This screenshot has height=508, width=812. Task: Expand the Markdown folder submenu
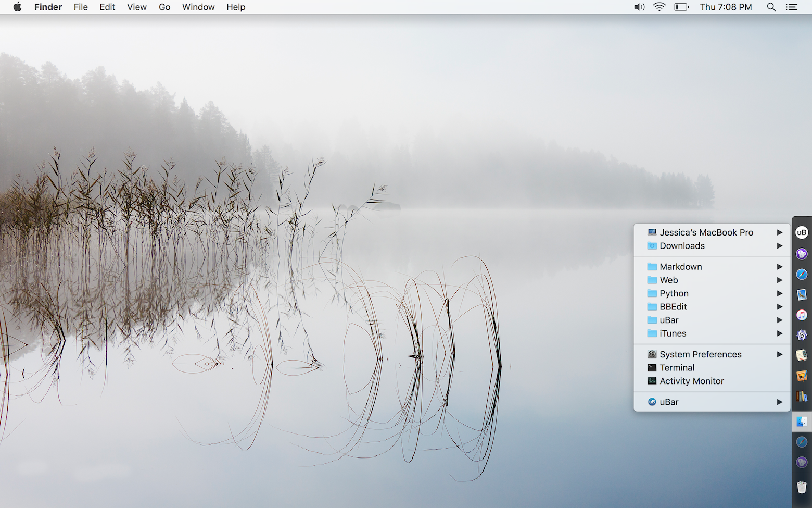coord(712,267)
